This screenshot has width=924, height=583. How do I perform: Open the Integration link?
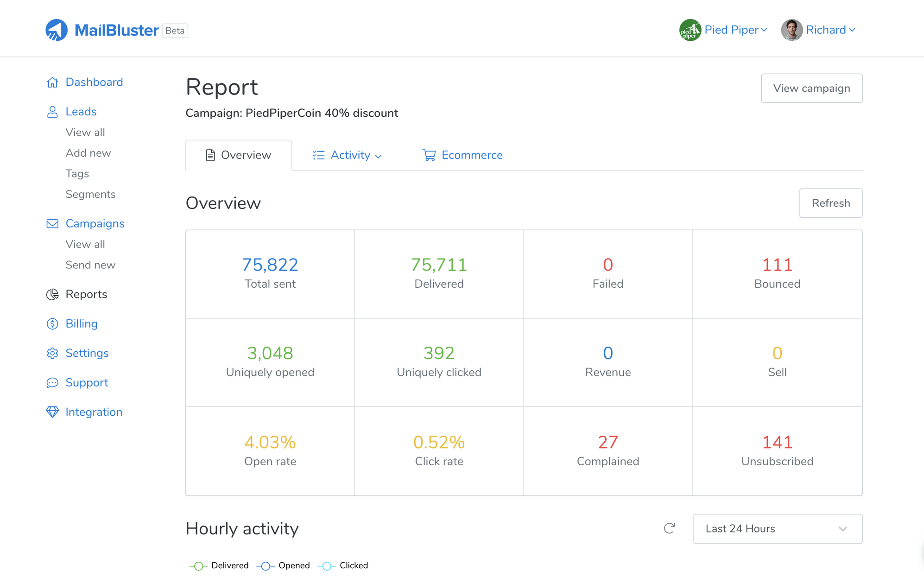pos(94,412)
